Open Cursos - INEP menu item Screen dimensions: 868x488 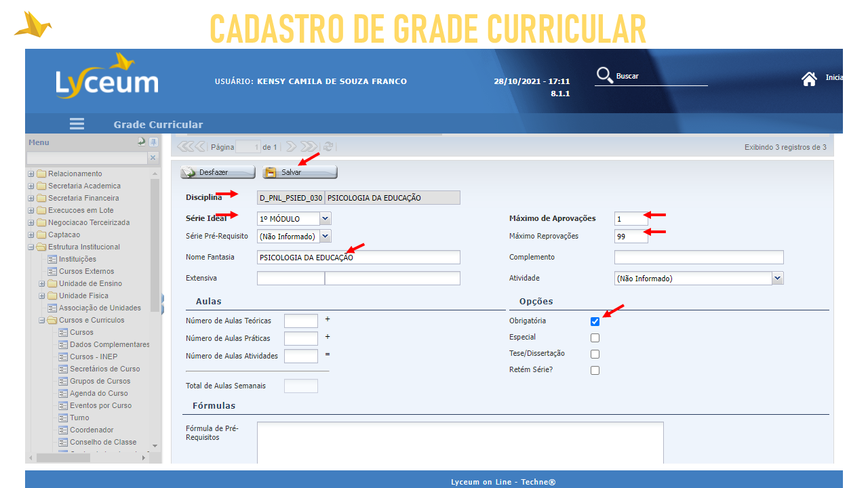[x=94, y=357]
